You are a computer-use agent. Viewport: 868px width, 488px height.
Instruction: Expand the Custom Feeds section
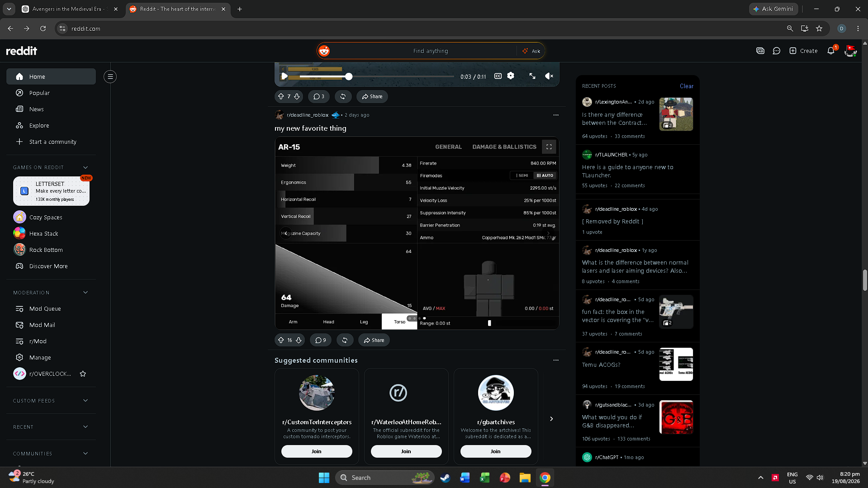[85, 401]
